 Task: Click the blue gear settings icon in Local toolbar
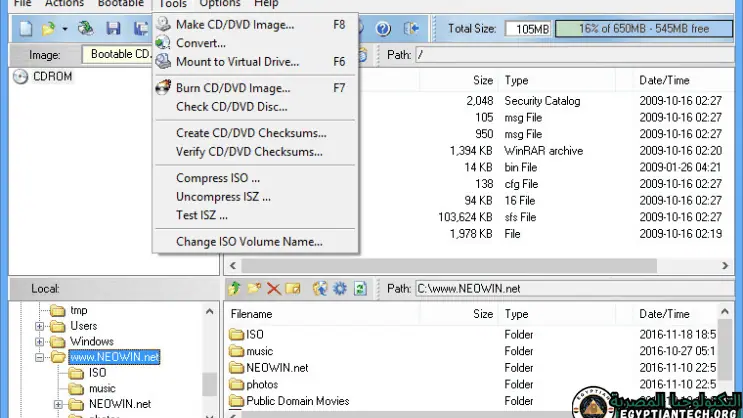340,288
